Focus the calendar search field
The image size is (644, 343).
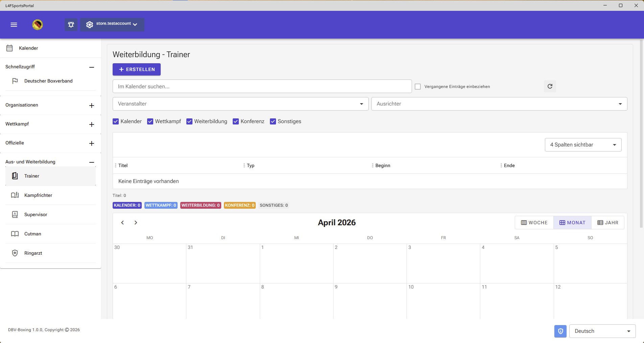tap(262, 86)
